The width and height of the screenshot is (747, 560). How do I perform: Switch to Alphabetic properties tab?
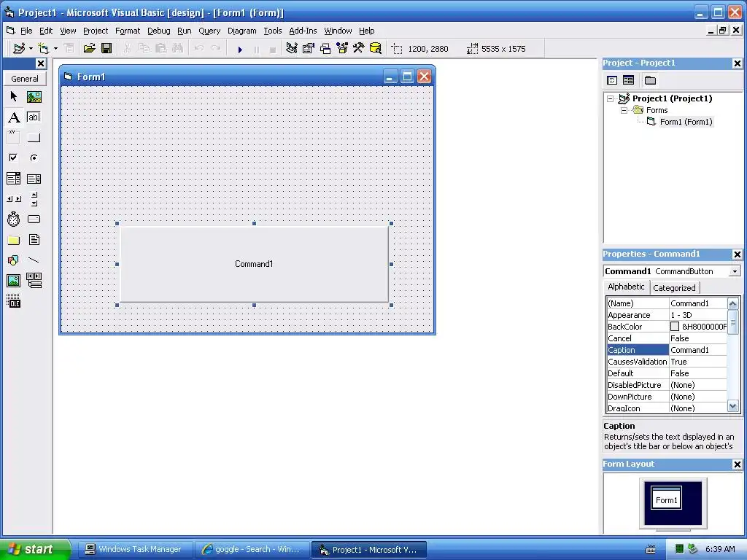(x=626, y=287)
